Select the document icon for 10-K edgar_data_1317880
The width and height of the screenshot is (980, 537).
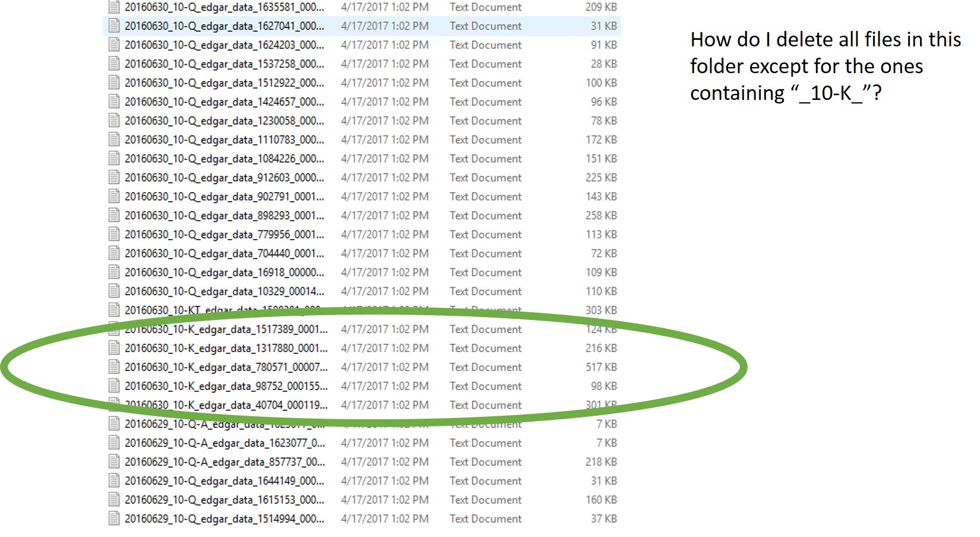click(114, 348)
